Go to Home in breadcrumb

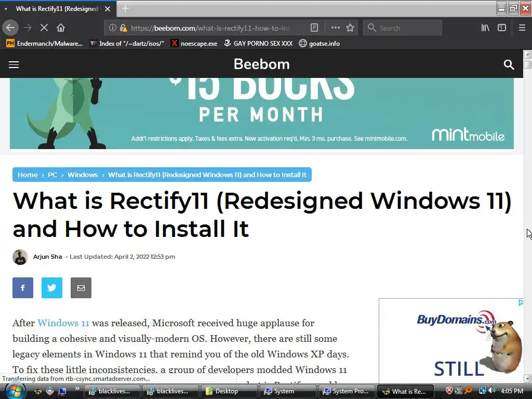(28, 175)
